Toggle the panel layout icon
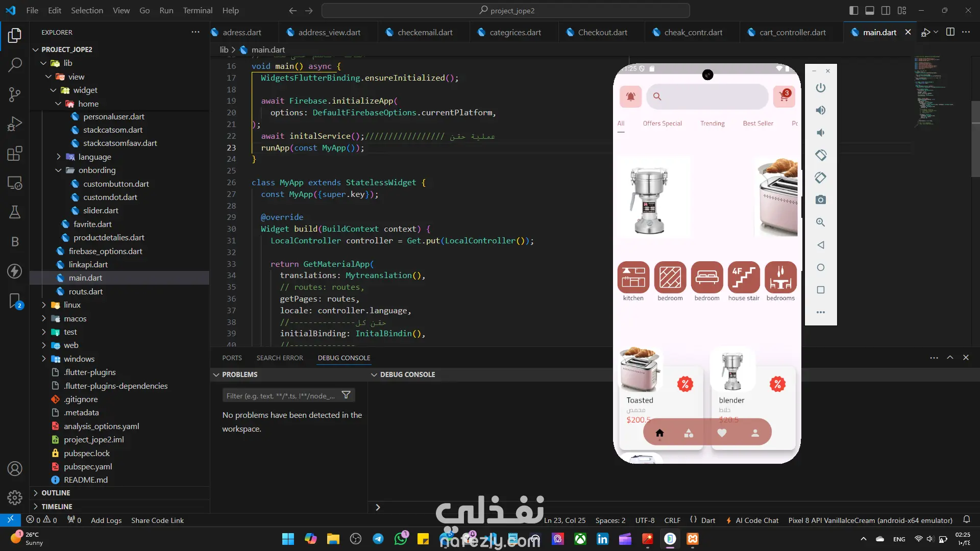 click(870, 10)
